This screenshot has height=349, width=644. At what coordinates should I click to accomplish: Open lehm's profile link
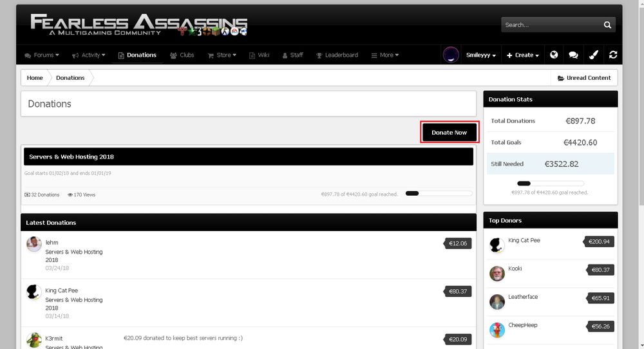coord(52,242)
